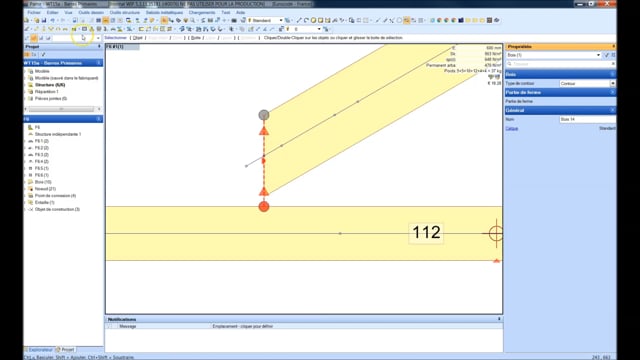Click the Calque link in Propriétés
The image size is (640, 360).
click(511, 129)
